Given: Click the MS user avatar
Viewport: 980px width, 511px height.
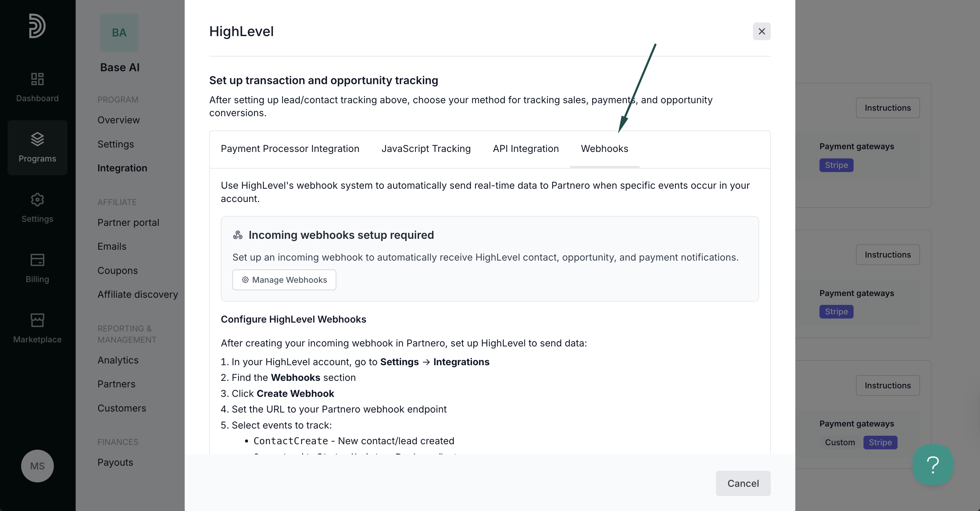Looking at the screenshot, I should pyautogui.click(x=37, y=466).
